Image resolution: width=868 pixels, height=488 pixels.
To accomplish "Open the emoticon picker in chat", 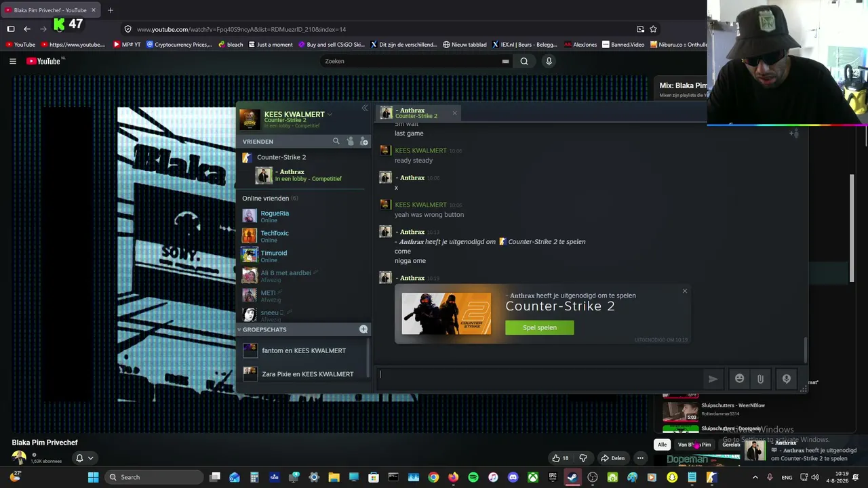I will point(740,379).
